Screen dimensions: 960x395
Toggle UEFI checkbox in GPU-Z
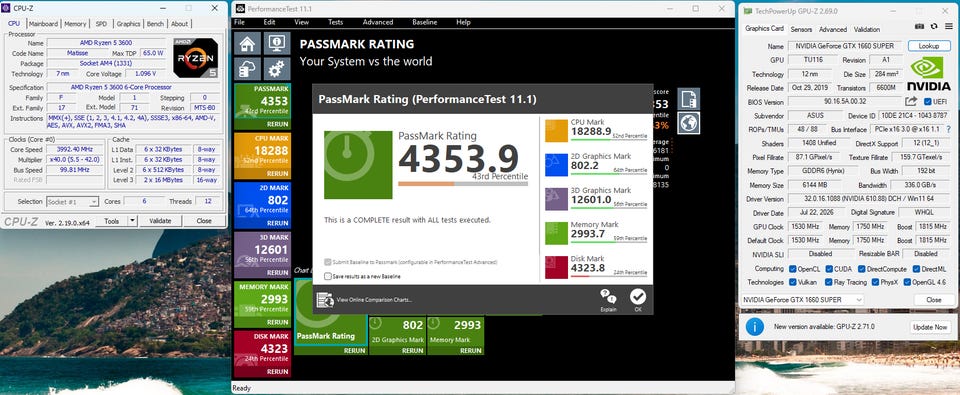tap(927, 102)
